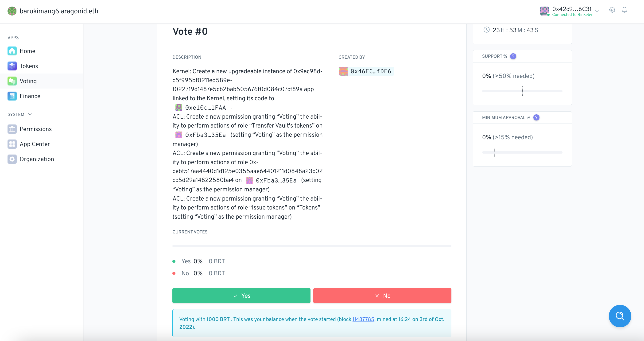Image resolution: width=644 pixels, height=341 pixels.
Task: Click the creator 0x46FC...fDF6 address badge
Action: 366,71
